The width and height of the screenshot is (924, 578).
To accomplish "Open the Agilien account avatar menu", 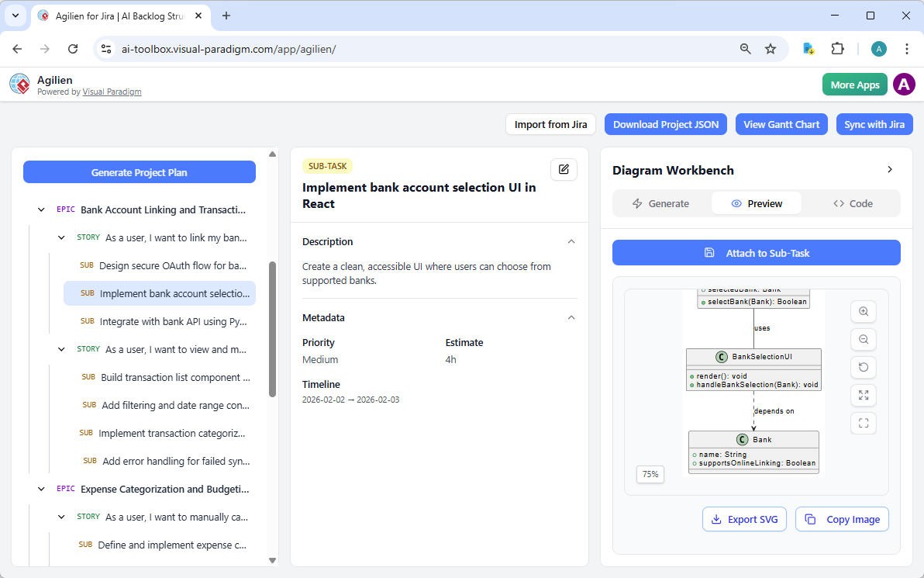I will coord(904,84).
